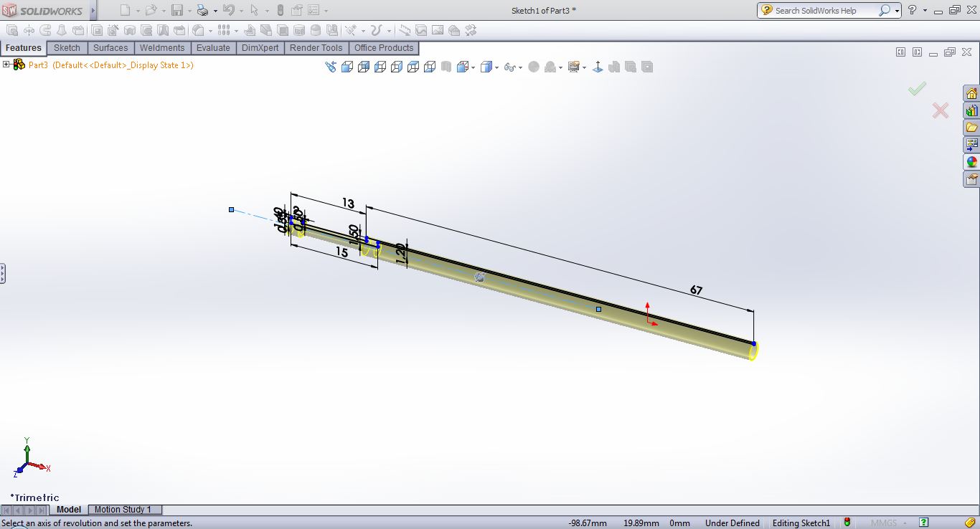Open the Evaluate tab
The width and height of the screenshot is (980, 529).
point(213,48)
